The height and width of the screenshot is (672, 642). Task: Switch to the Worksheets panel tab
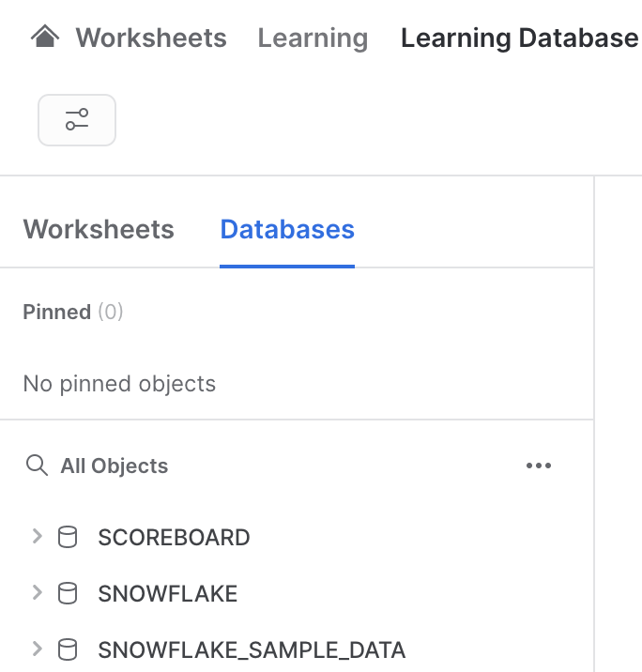click(x=99, y=230)
